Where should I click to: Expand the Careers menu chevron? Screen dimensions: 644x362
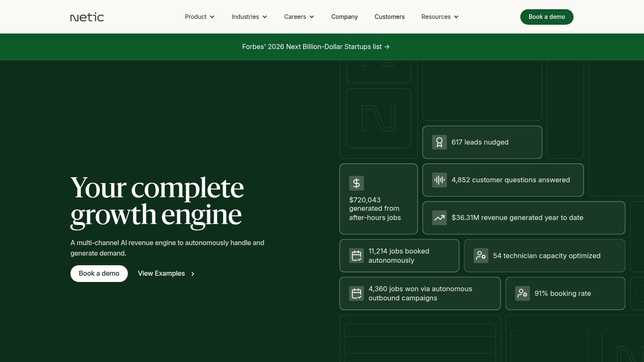pos(312,17)
